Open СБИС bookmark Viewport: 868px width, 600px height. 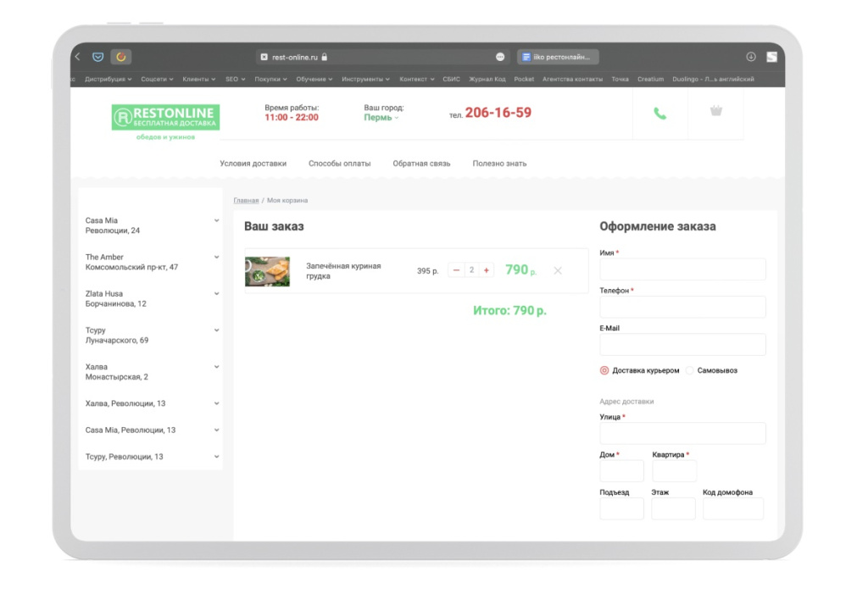(451, 79)
